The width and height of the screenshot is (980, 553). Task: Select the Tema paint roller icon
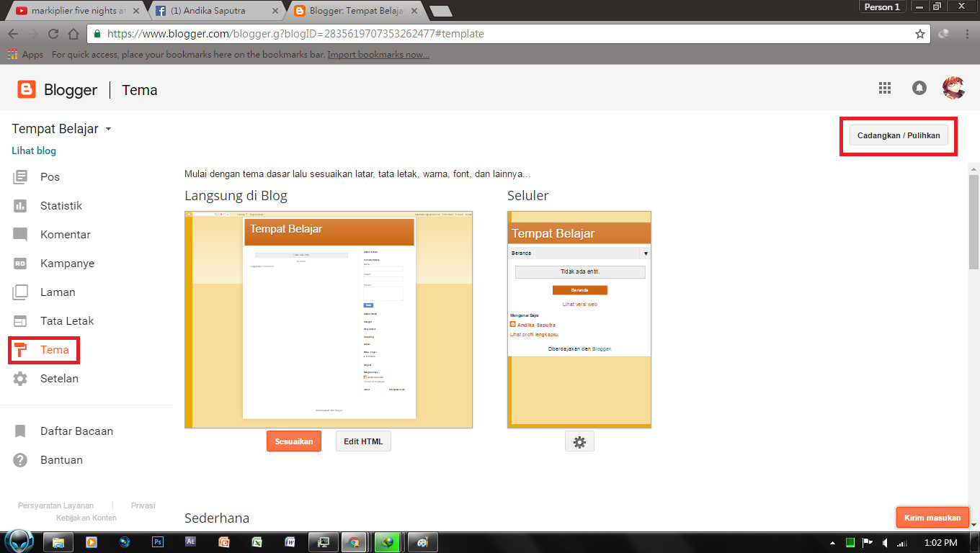tap(20, 350)
